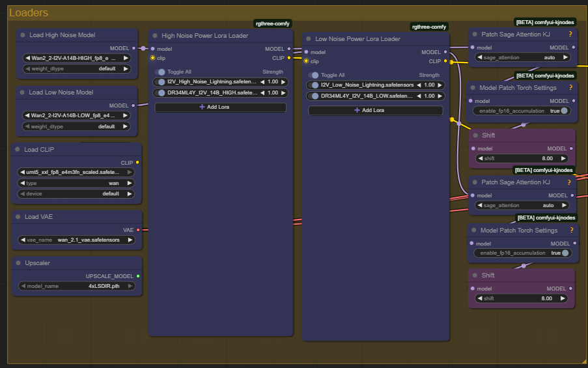Viewport: 588px width, 368px height.
Task: Click the Load CLIP node collapse dot
Action: tap(18, 149)
